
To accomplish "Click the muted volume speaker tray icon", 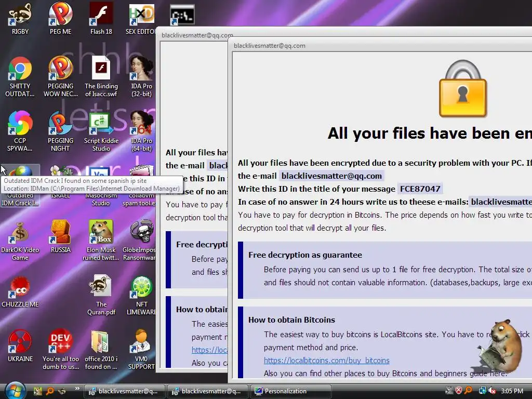I will pyautogui.click(x=492, y=391).
